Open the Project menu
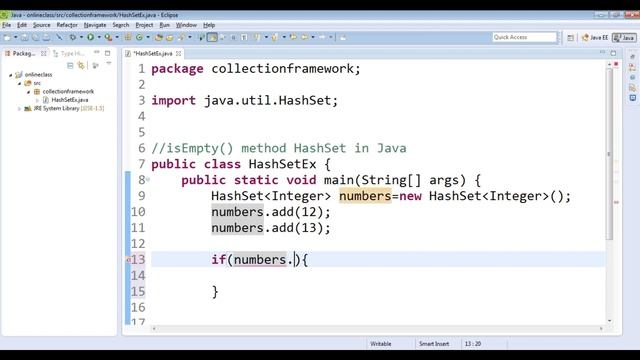This screenshot has width=640, height=360. tap(144, 25)
